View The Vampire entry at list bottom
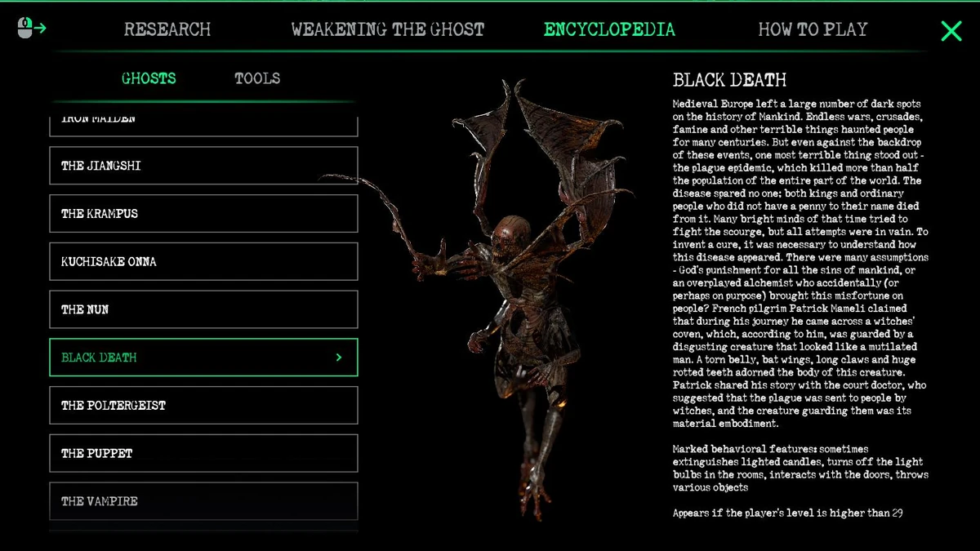This screenshot has width=980, height=551. (x=203, y=501)
